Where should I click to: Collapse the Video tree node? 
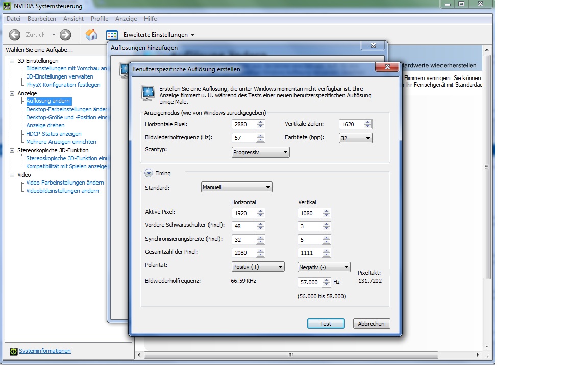[12, 175]
